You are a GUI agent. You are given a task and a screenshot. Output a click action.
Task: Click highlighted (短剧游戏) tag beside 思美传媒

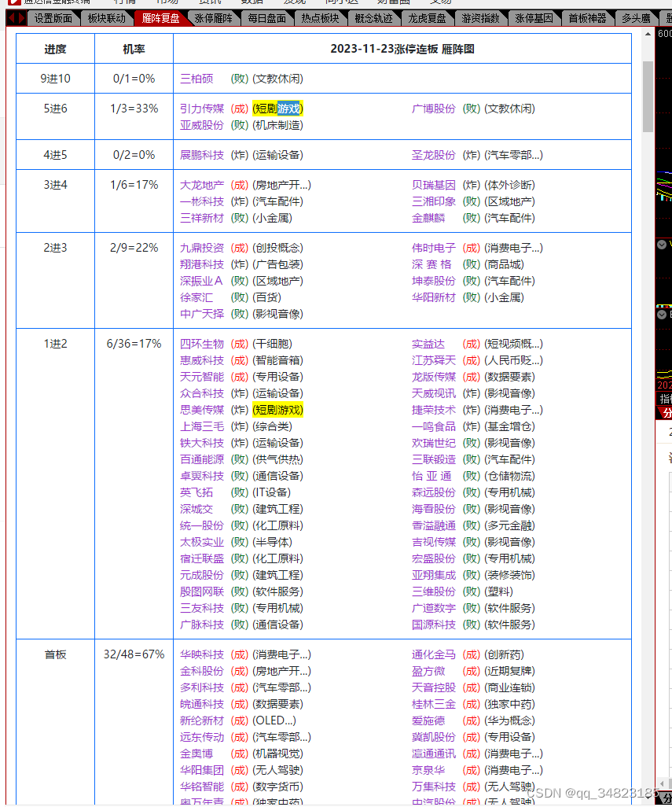click(277, 410)
